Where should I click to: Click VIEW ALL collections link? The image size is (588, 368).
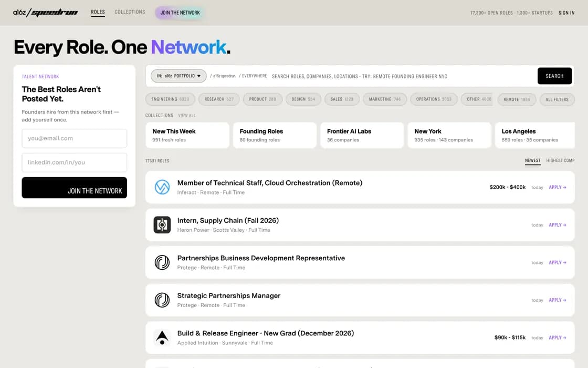click(x=187, y=115)
